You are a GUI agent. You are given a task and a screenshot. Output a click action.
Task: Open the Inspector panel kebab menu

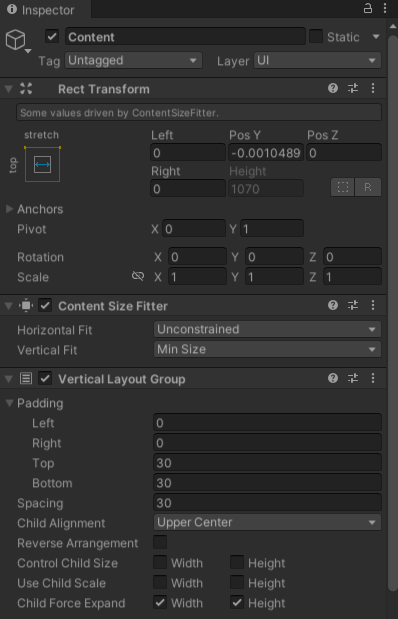(385, 9)
